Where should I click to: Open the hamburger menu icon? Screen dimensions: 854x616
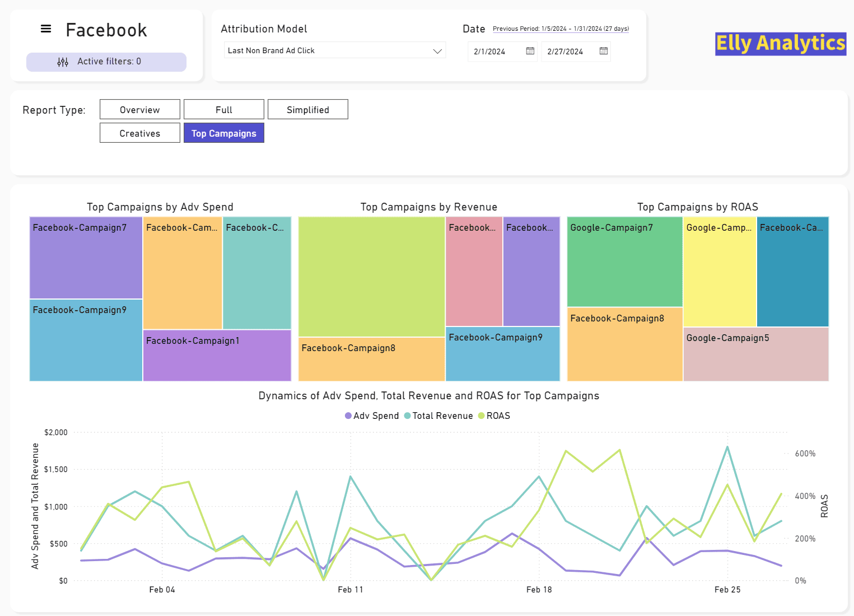click(x=46, y=29)
